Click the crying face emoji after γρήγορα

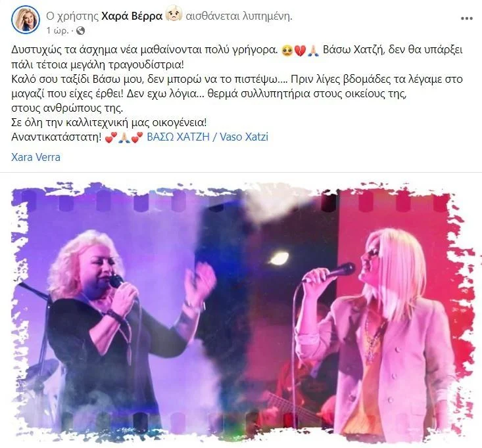287,51
